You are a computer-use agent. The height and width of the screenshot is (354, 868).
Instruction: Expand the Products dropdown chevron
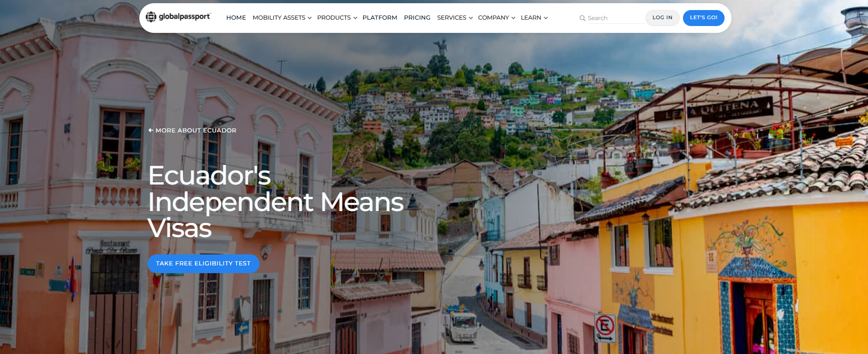tap(355, 18)
